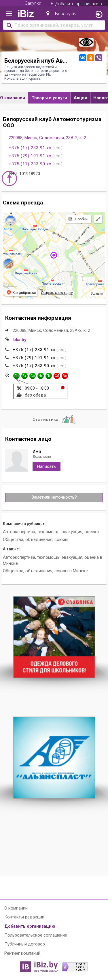Toggle Пробки traffic layer on map
Viewport: 108px width, 980px height.
[78, 219]
